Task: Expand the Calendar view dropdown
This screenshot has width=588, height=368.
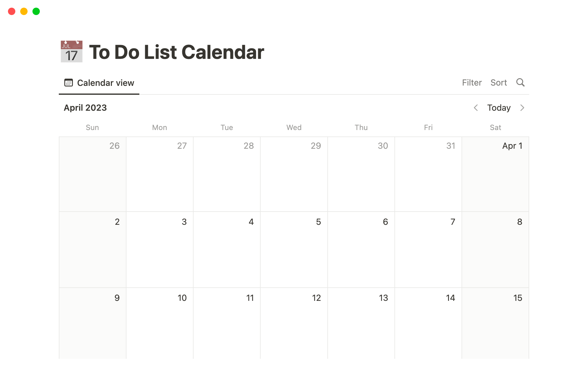Action: point(99,83)
